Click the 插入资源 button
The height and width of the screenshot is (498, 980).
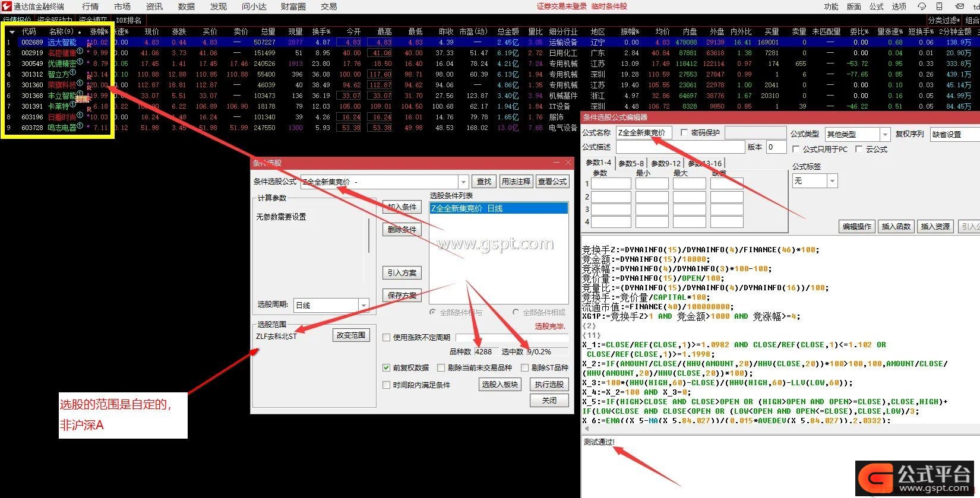935,227
